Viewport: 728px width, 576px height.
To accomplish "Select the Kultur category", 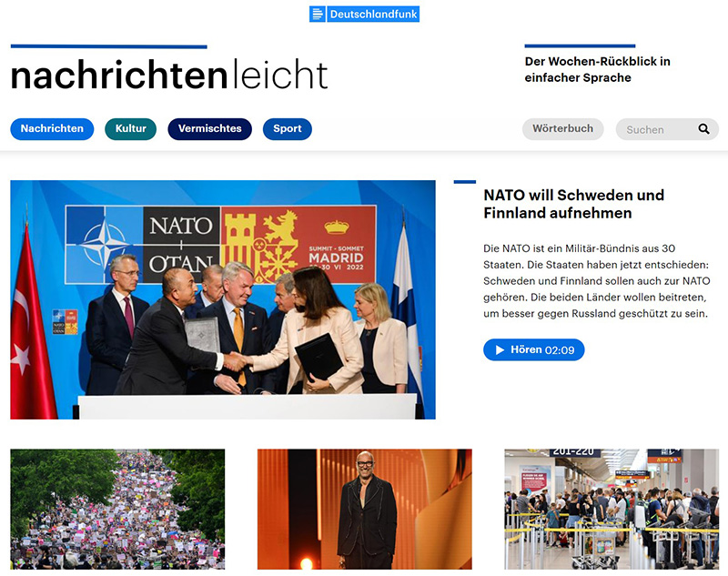I will (130, 129).
